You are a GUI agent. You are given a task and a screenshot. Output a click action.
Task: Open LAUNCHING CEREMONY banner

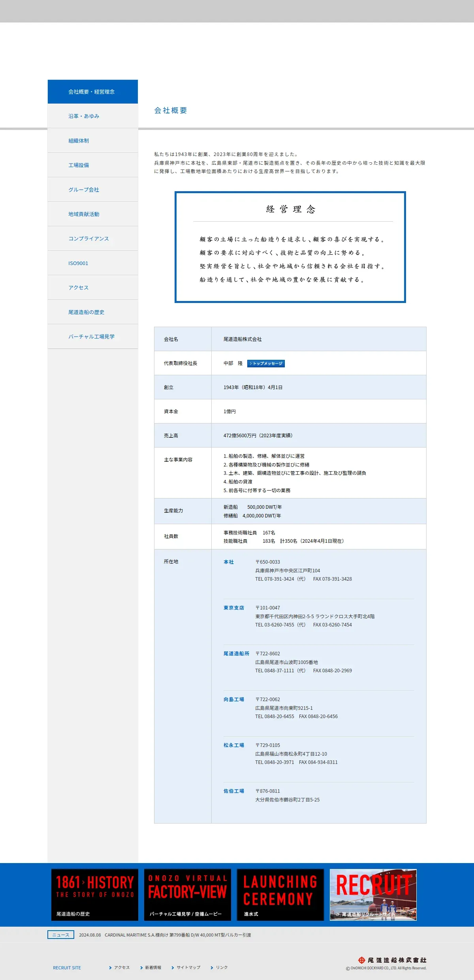click(280, 895)
